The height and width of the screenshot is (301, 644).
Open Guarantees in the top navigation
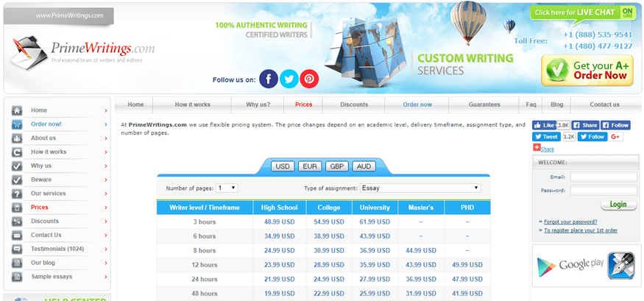click(484, 105)
